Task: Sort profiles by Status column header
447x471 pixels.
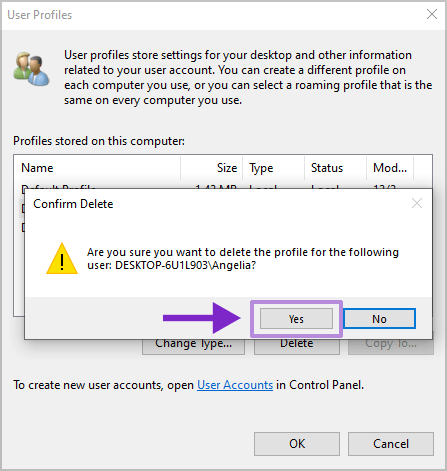Action: coord(335,168)
